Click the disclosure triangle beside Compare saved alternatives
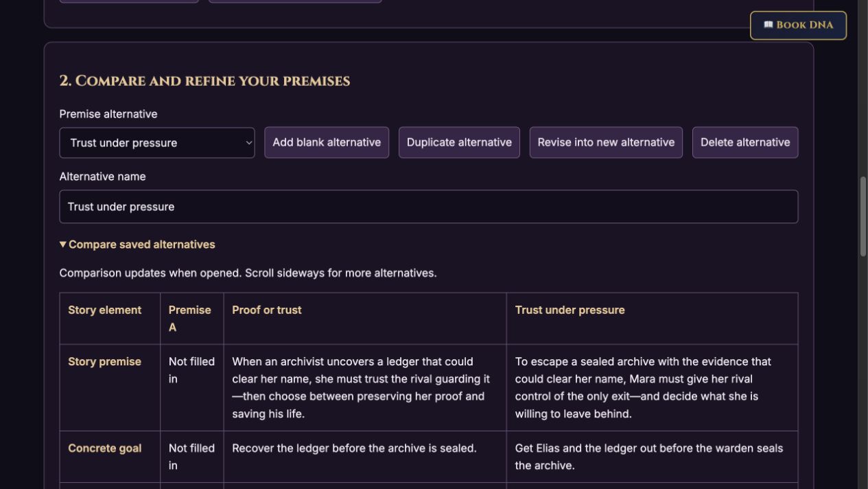 tap(63, 244)
